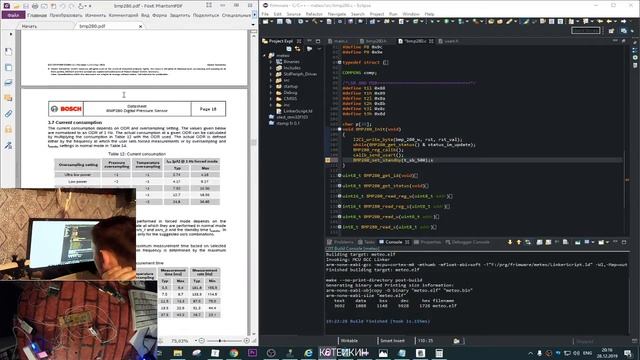This screenshot has width=640, height=360.
Task: Open the layers panel icon in Foxit sidebar
Action: [x=8, y=83]
